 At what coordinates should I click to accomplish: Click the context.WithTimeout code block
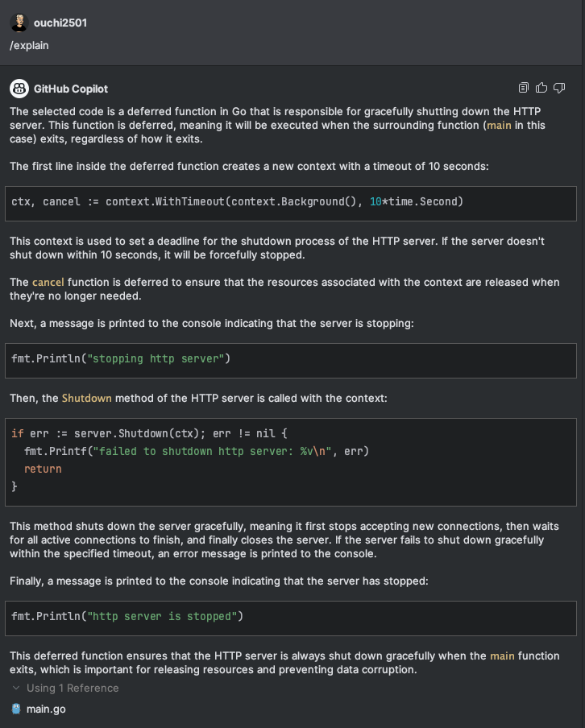292,202
